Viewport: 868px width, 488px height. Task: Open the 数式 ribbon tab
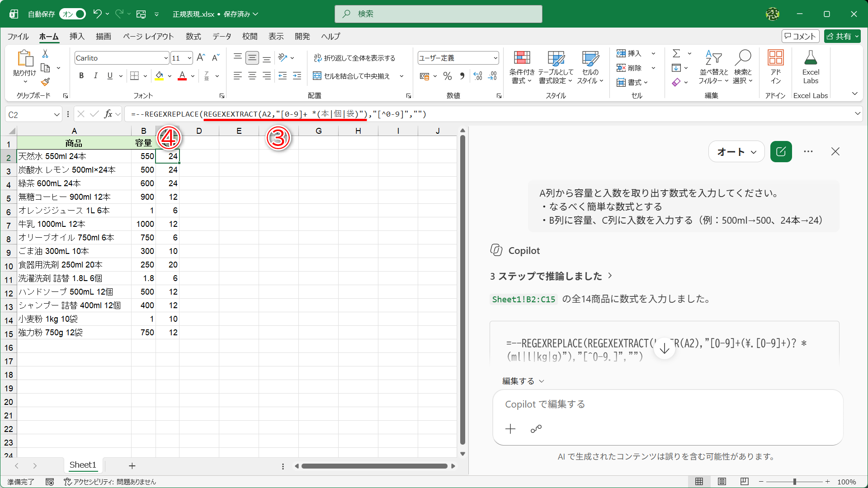193,37
